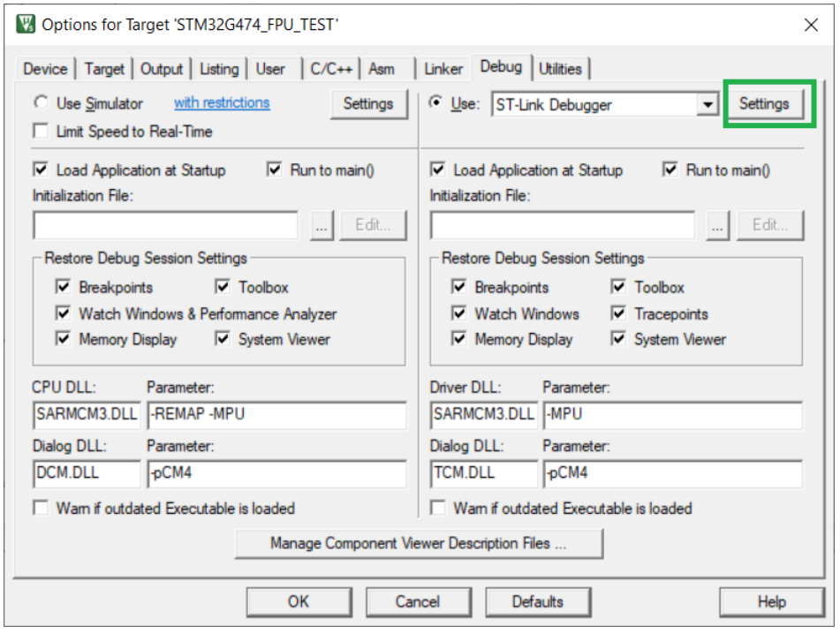Click the parameter field beside DCM.DLL
Viewport: 840px width, 634px height.
[277, 473]
